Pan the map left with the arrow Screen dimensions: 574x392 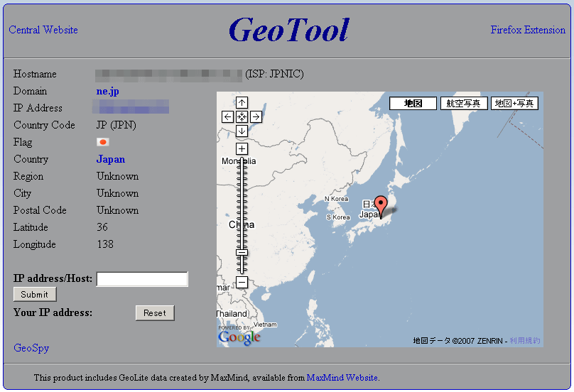(228, 116)
